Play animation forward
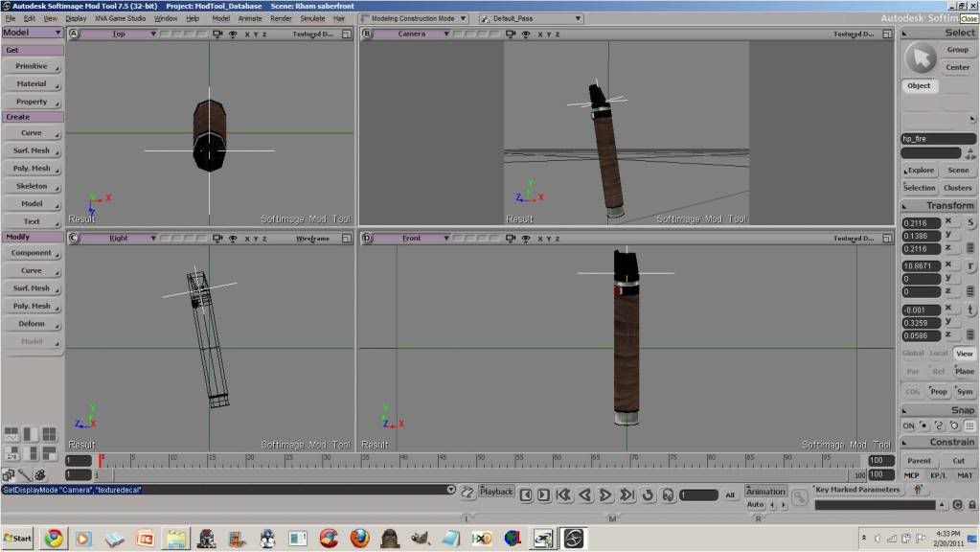This screenshot has width=980, height=552. click(x=605, y=495)
